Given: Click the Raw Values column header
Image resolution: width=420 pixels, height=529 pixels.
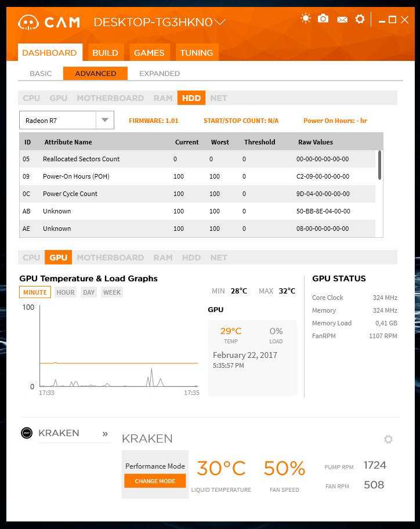Looking at the screenshot, I should pyautogui.click(x=316, y=142).
